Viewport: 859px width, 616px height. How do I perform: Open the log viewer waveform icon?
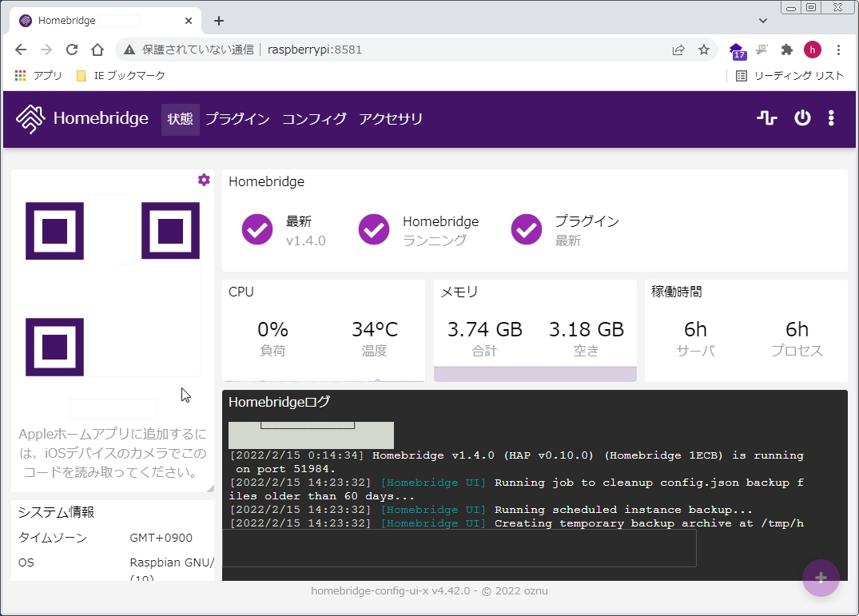pyautogui.click(x=767, y=117)
